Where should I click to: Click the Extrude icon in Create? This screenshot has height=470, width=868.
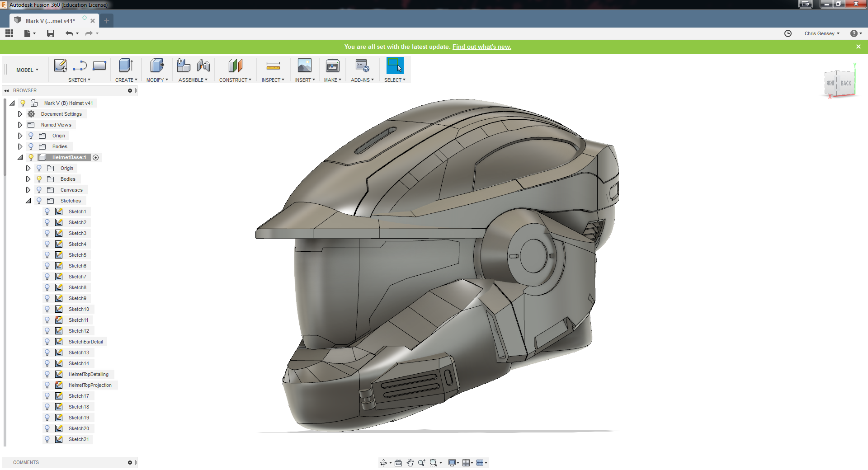click(126, 66)
